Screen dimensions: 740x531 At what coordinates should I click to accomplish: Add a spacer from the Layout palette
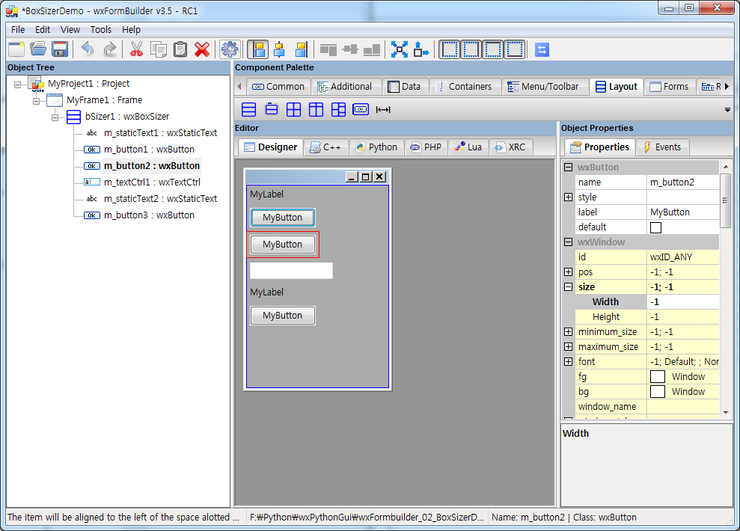(383, 109)
